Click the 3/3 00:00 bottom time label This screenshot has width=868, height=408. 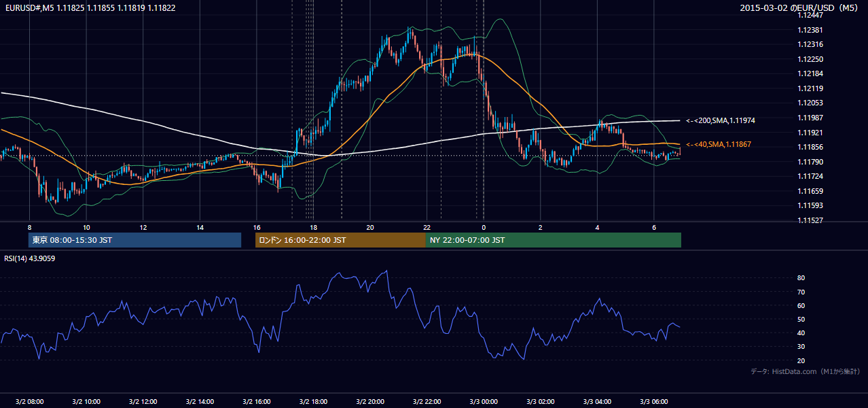click(x=484, y=401)
